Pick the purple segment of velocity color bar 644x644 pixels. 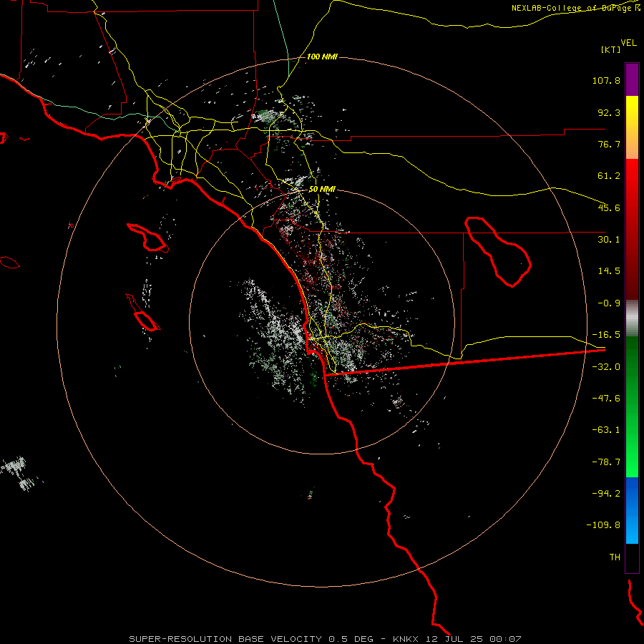[632, 79]
